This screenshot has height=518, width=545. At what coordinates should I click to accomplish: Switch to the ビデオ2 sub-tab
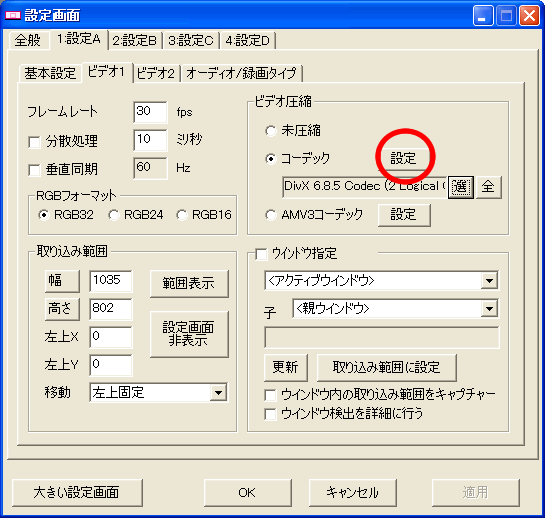tap(156, 73)
